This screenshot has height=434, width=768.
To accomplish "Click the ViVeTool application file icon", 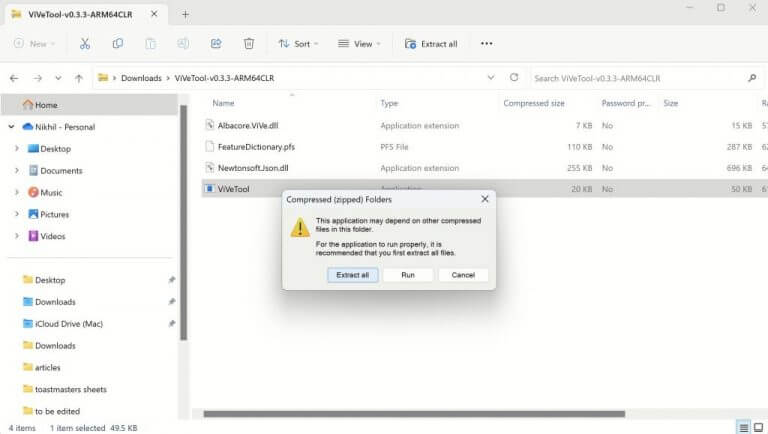I will pos(210,189).
